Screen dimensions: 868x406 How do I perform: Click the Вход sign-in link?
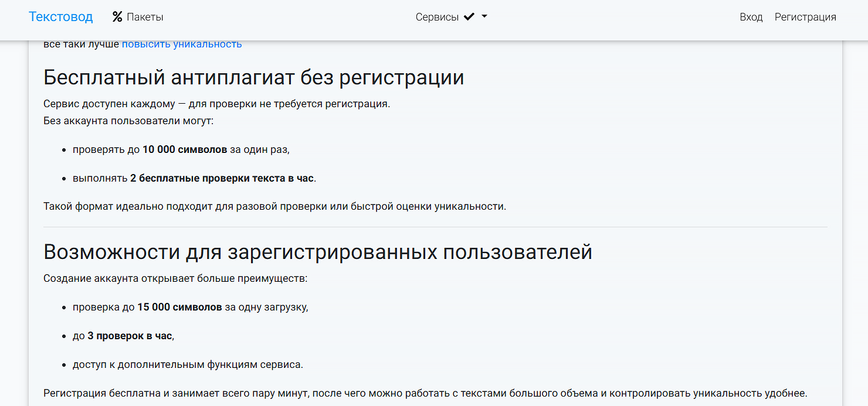[x=751, y=16]
